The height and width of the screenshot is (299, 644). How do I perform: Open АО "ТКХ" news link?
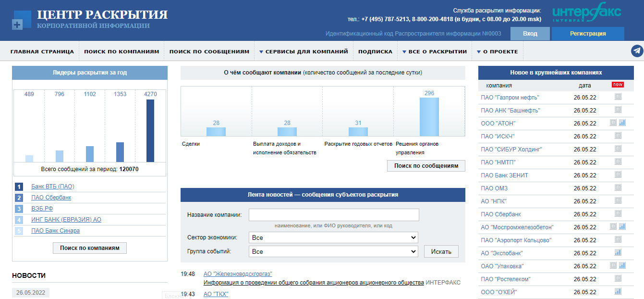216,294
